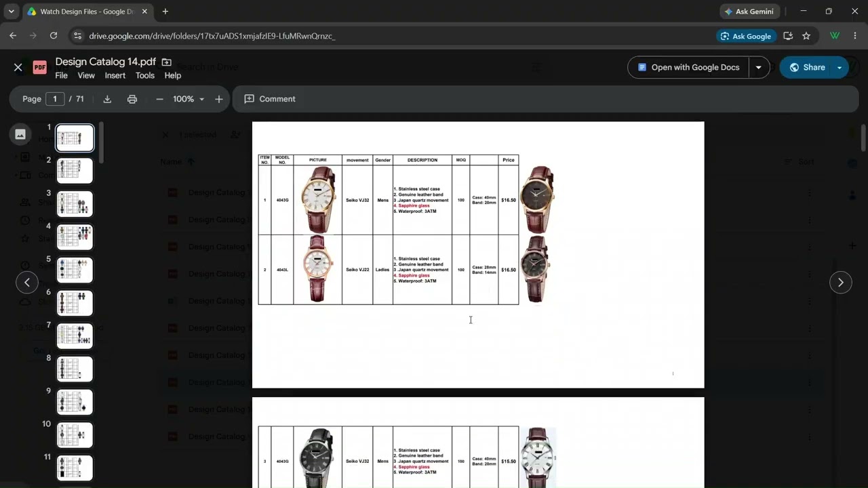Click model number 4043L in the table

tap(282, 270)
